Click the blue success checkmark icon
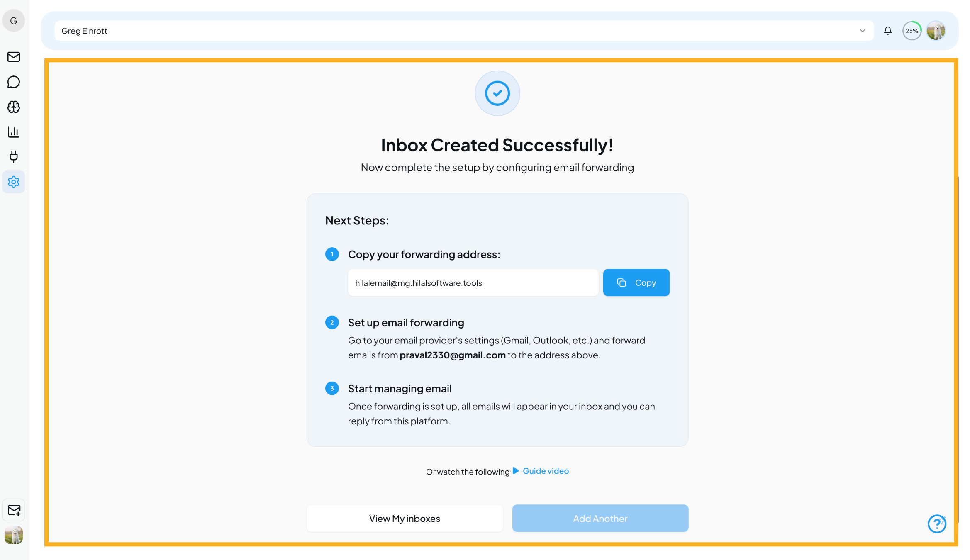970x560 pixels. pyautogui.click(x=497, y=93)
